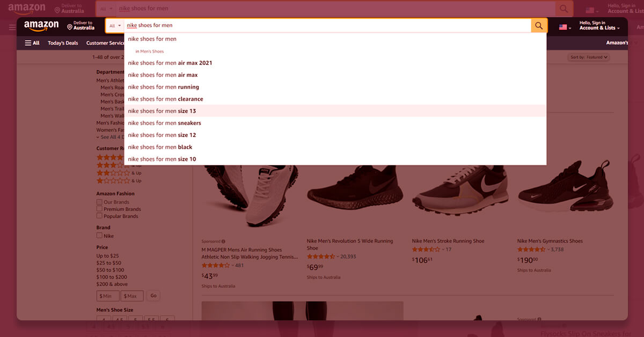Open Account & Lists dropdown
This screenshot has width=644, height=337.
pyautogui.click(x=599, y=25)
